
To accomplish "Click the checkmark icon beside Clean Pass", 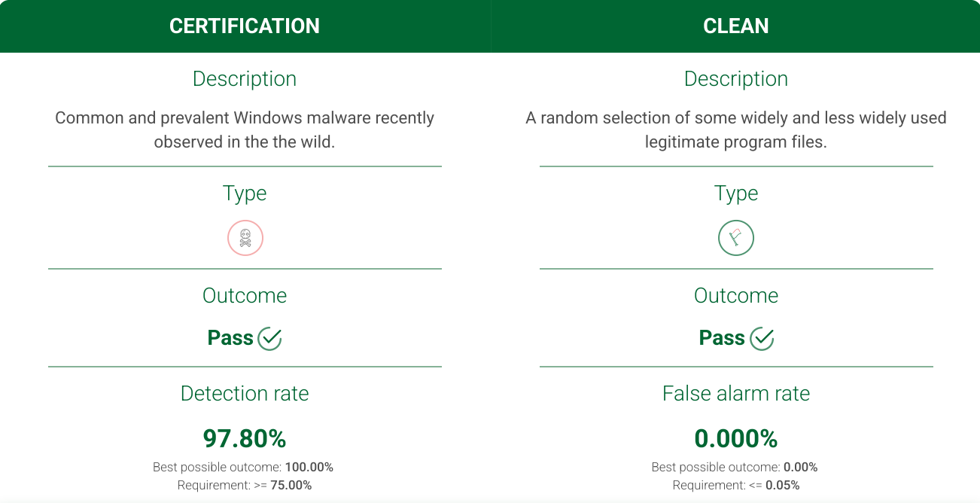I will (x=762, y=339).
